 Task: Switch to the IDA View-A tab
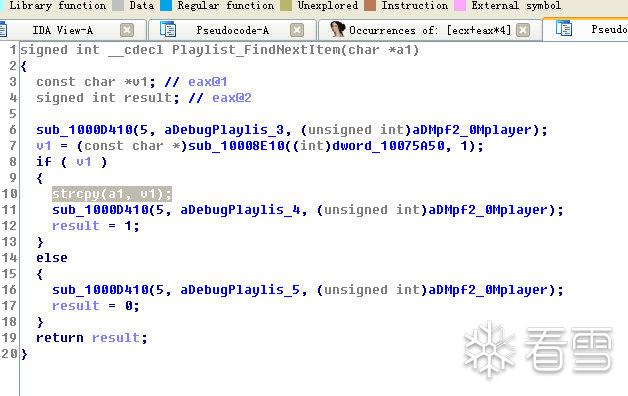pyautogui.click(x=62, y=30)
